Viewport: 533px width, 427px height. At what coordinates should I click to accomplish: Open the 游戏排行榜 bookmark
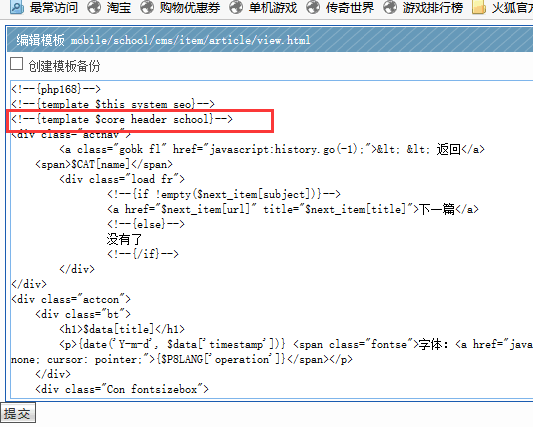pos(433,7)
